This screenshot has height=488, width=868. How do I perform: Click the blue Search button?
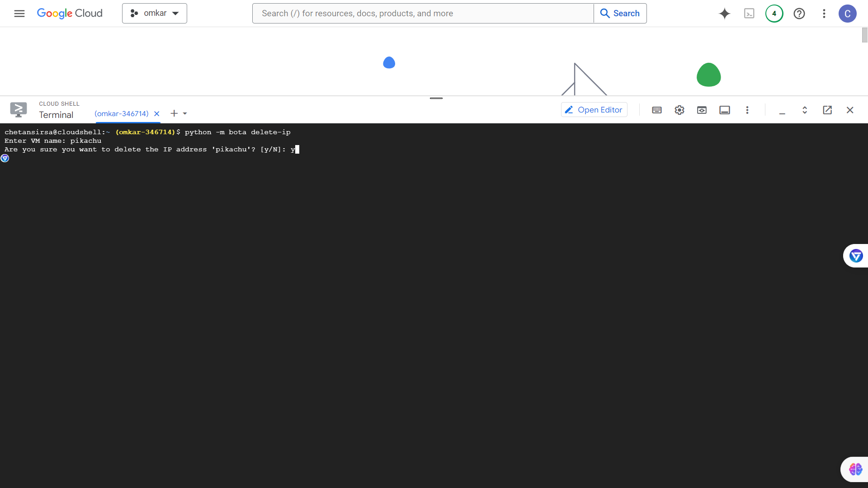620,14
